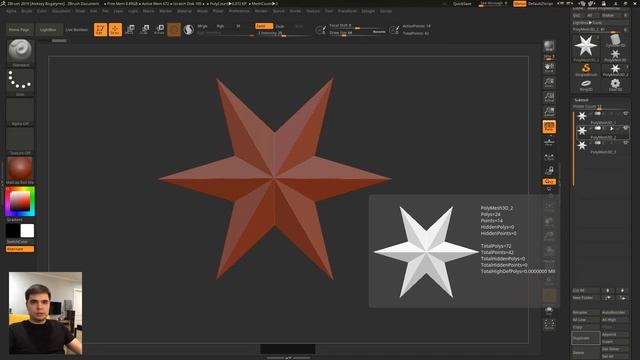Screen dimensions: 640x360
Task: Hide the PolyMesh3D_3 subtool with eye icon
Action: 625,143
